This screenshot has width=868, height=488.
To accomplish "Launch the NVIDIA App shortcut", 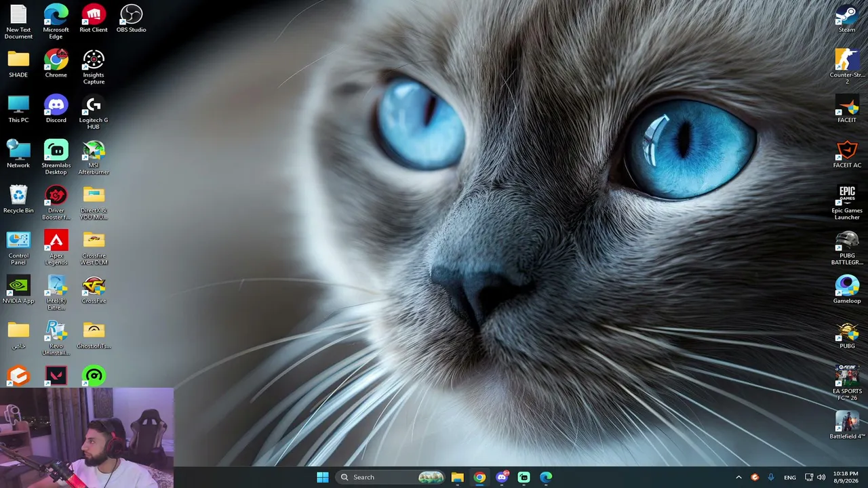I will tap(18, 290).
